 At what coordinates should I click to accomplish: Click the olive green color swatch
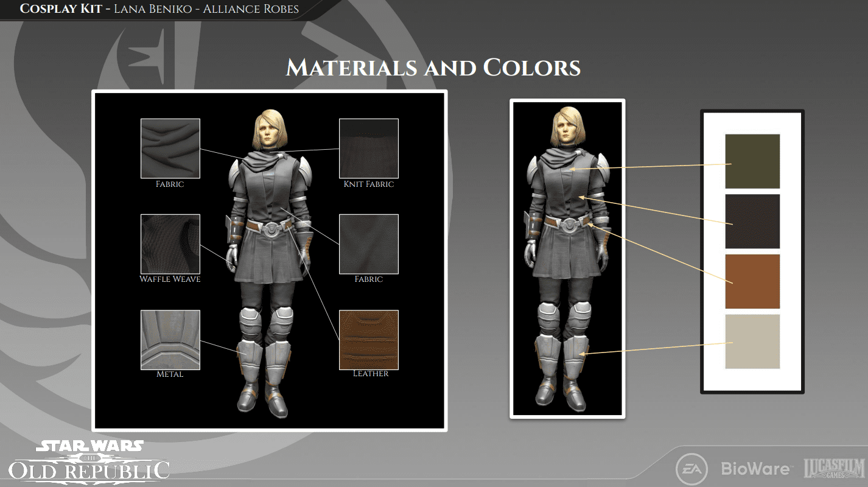[x=752, y=161]
